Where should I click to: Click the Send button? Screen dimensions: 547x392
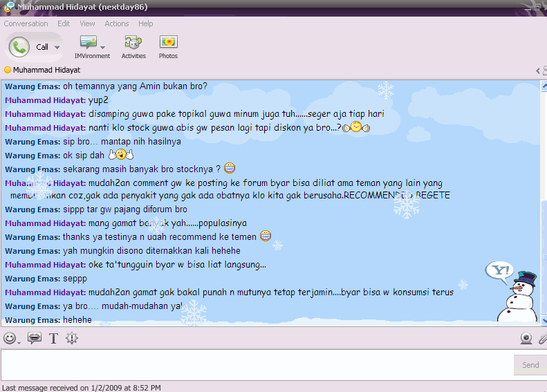[530, 365]
